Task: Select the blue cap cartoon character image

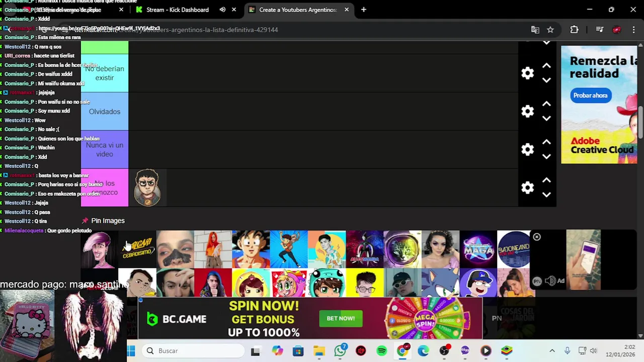Action: 478,283
